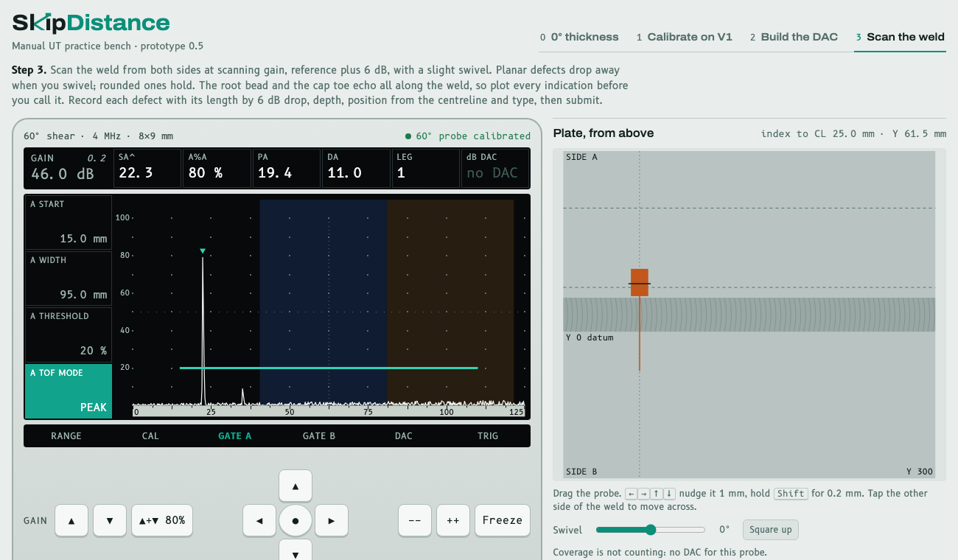
Task: Open the 0° thickness step tab
Action: pyautogui.click(x=579, y=37)
